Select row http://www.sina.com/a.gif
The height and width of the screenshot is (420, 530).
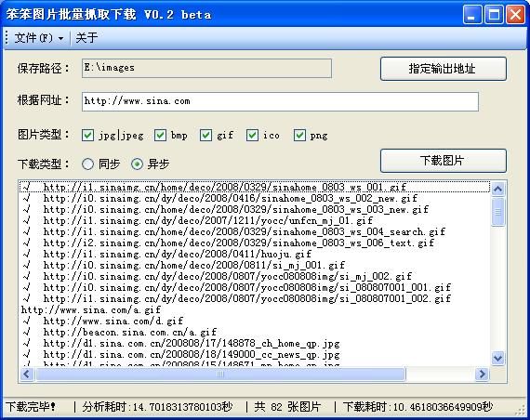(255, 309)
